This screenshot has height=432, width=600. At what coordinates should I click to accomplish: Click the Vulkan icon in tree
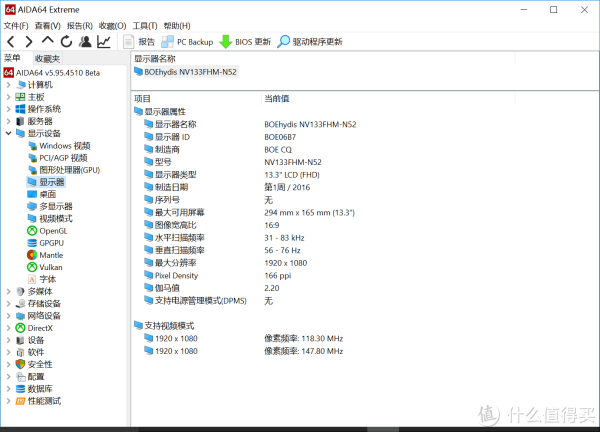point(32,267)
